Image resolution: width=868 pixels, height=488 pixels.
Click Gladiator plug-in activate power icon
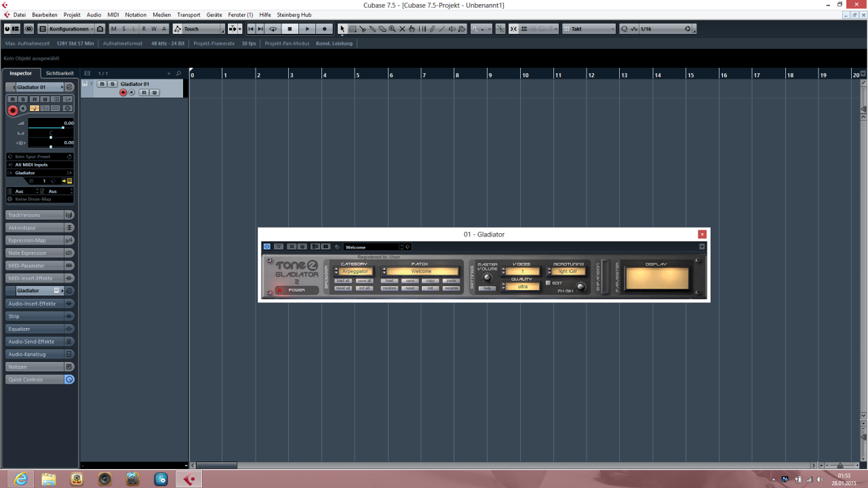(x=267, y=247)
